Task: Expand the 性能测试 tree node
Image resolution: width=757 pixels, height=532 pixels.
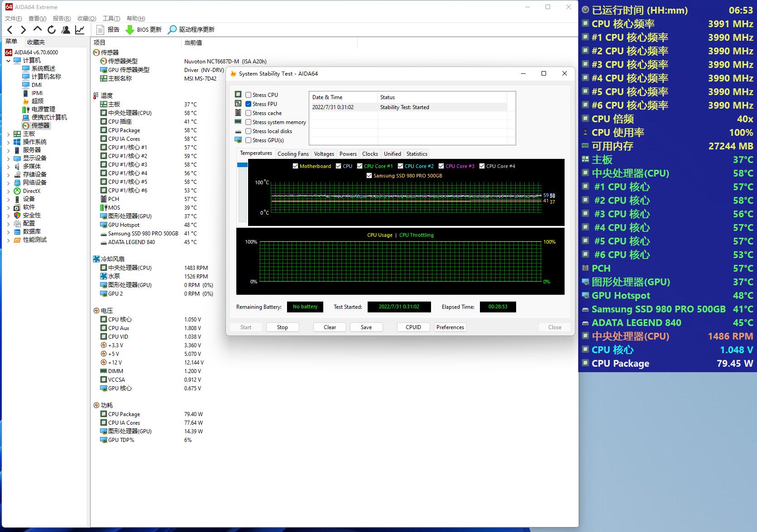Action: point(9,240)
